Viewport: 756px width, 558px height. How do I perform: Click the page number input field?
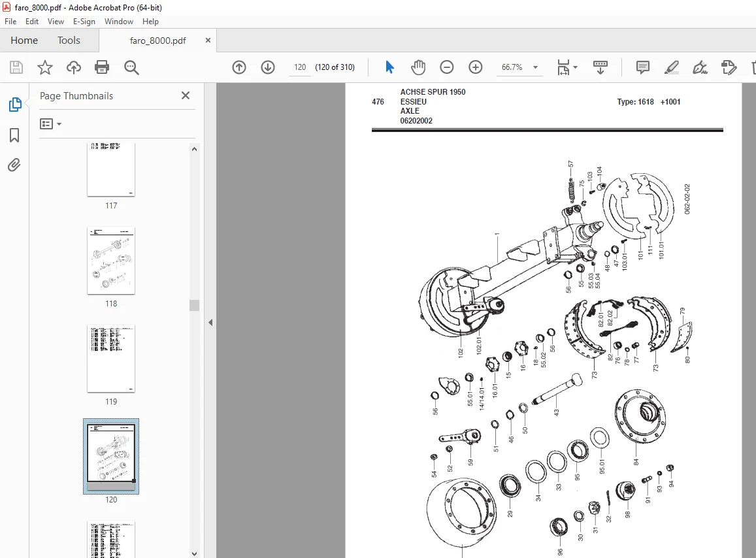(x=300, y=67)
